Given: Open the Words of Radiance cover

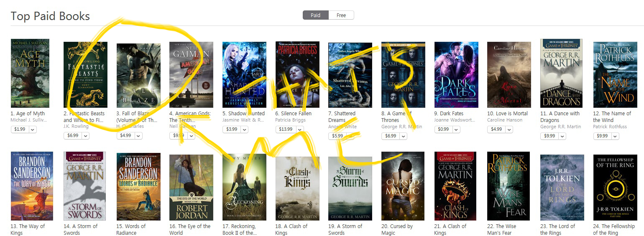Looking at the screenshot, I should 138,187.
